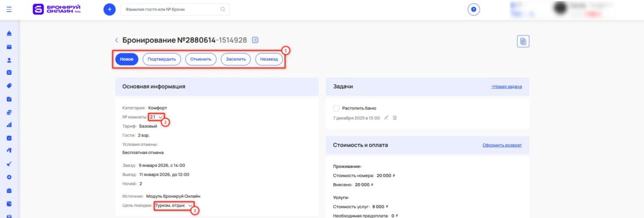Click the Заселить button

(x=236, y=59)
